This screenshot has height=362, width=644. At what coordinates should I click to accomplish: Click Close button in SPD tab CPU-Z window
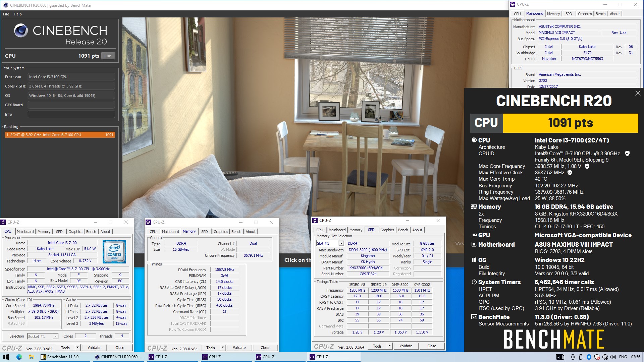[x=432, y=346]
